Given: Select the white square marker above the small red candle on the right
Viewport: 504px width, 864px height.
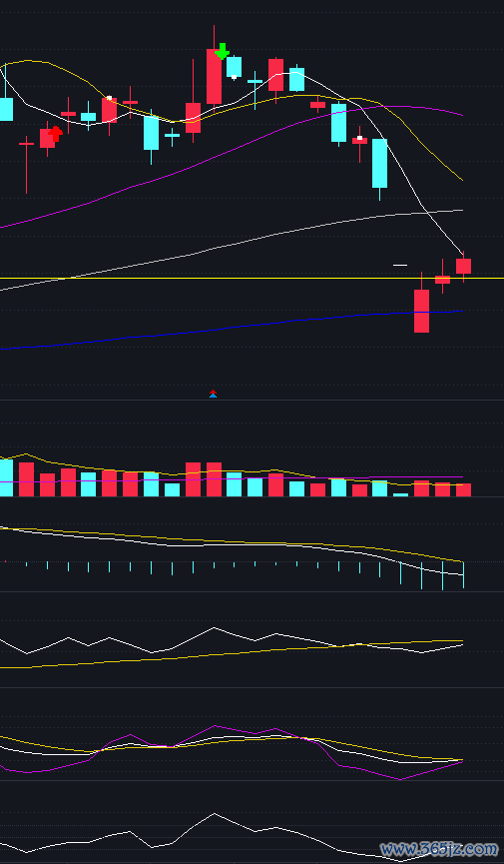Looking at the screenshot, I should click(x=359, y=137).
